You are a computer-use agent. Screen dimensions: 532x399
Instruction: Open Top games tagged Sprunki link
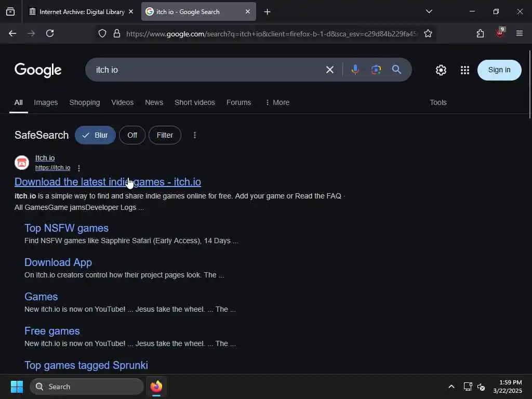tap(86, 365)
